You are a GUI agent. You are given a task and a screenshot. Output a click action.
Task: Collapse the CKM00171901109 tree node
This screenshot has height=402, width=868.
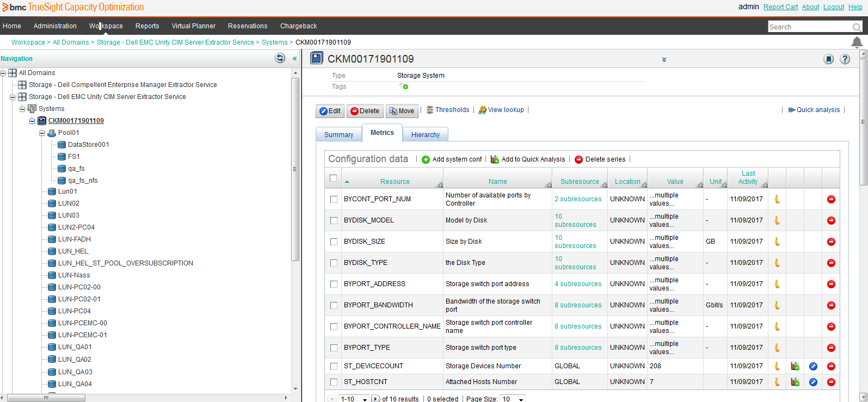32,121
